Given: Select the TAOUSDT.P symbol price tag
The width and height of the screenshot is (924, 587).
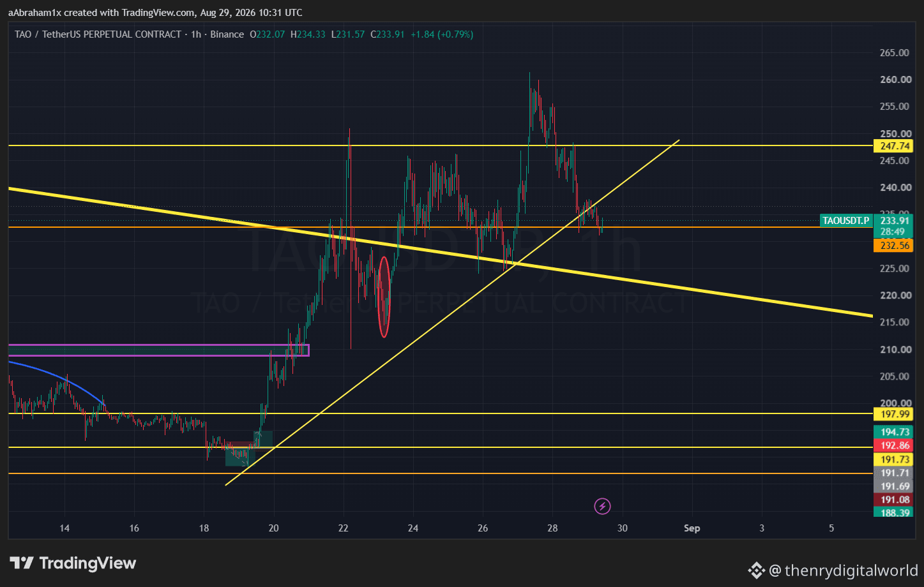Looking at the screenshot, I should click(x=846, y=221).
